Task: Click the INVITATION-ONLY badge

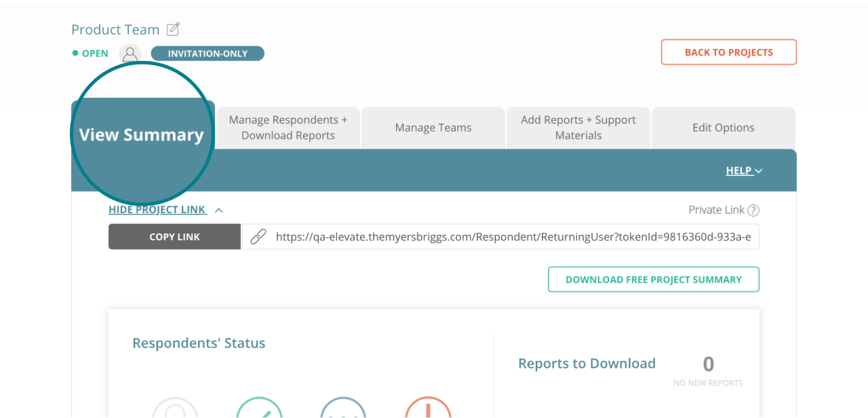Action: coord(208,54)
